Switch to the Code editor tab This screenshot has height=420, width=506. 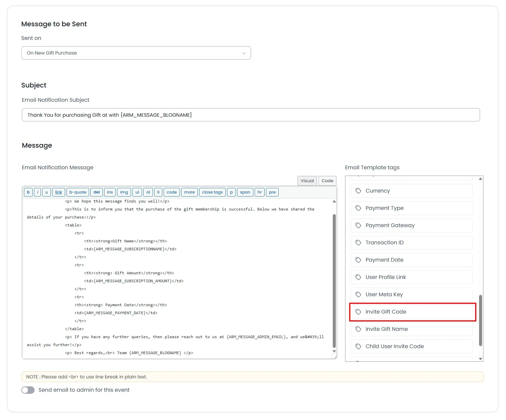tap(327, 181)
